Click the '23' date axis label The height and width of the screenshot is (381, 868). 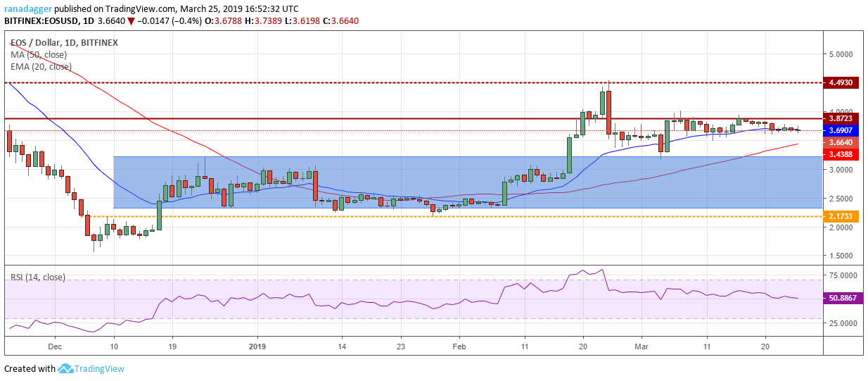(x=400, y=346)
